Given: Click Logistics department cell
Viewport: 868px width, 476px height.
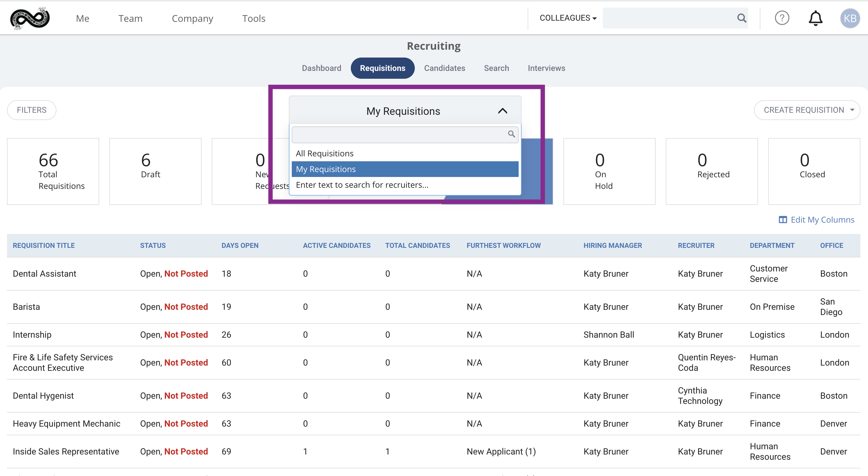Looking at the screenshot, I should pos(767,335).
